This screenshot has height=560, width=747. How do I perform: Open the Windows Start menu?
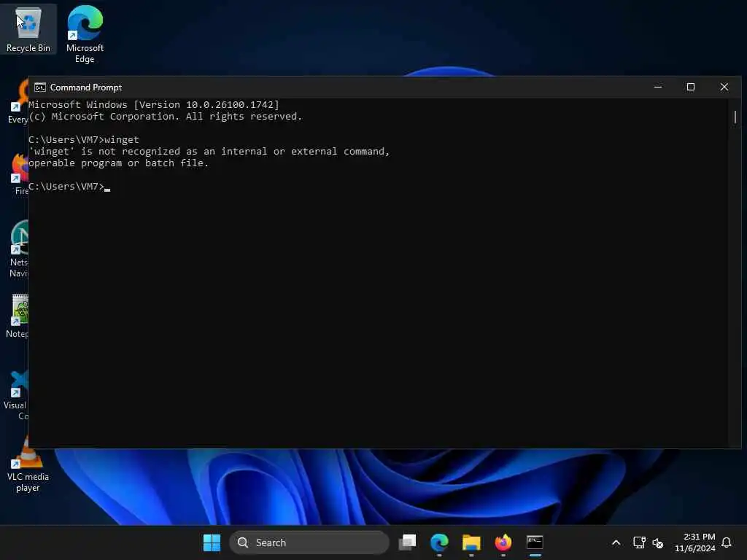click(212, 542)
